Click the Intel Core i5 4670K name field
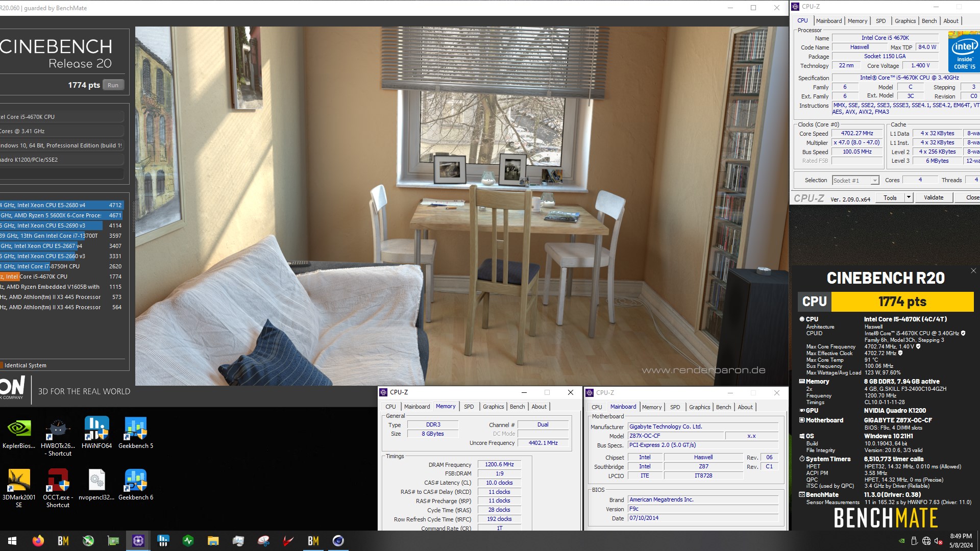 click(885, 38)
